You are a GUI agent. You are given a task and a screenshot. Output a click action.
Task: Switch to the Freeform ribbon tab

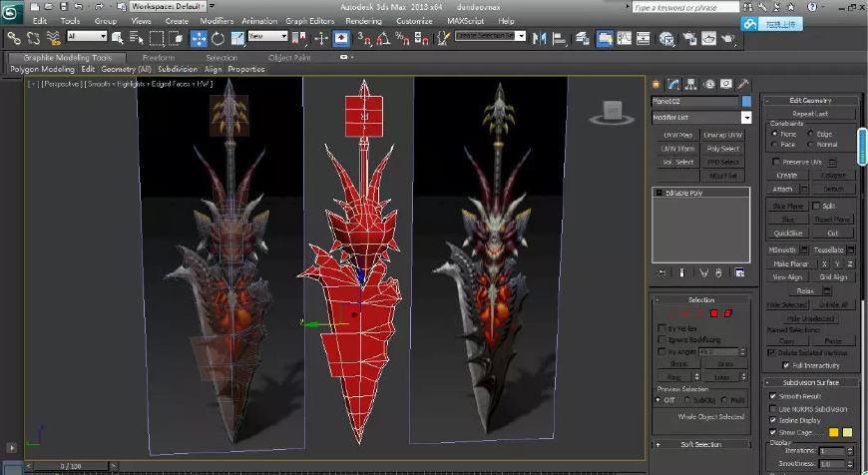click(159, 58)
